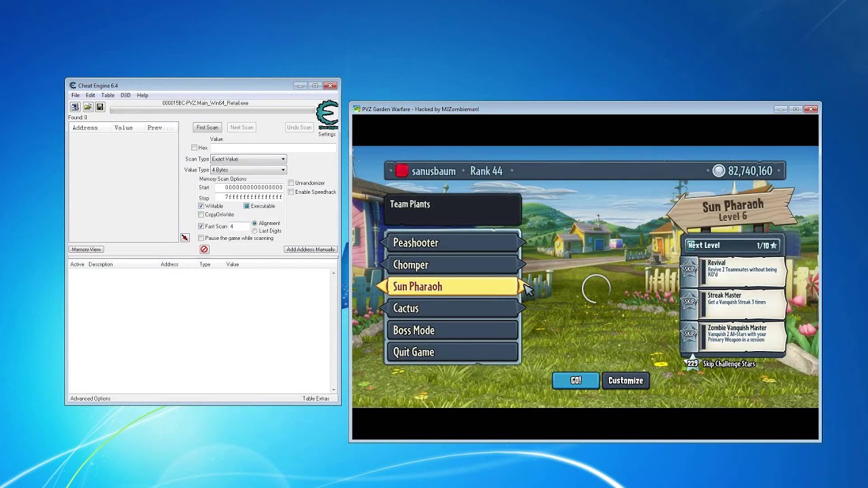The image size is (868, 488).
Task: Click the red clear address list icon
Action: click(203, 249)
